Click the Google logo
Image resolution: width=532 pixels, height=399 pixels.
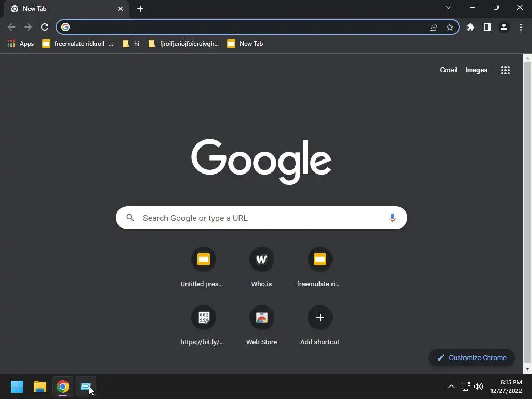261,162
